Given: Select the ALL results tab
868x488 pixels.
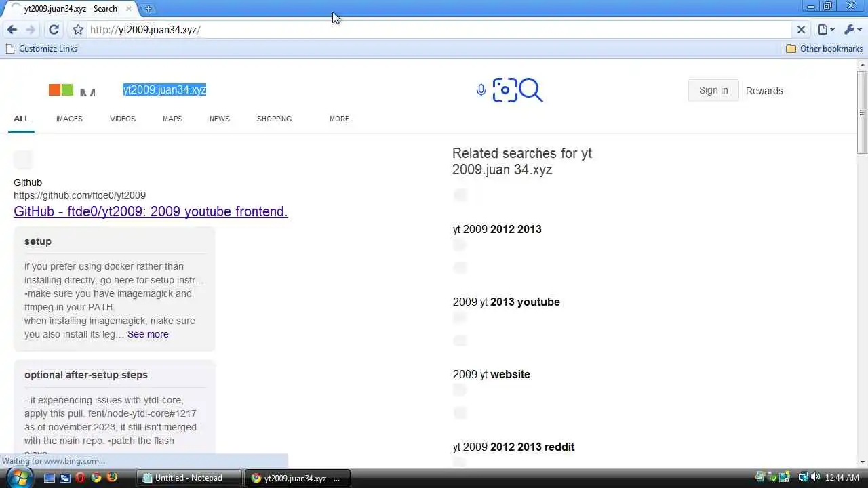Looking at the screenshot, I should tap(22, 119).
